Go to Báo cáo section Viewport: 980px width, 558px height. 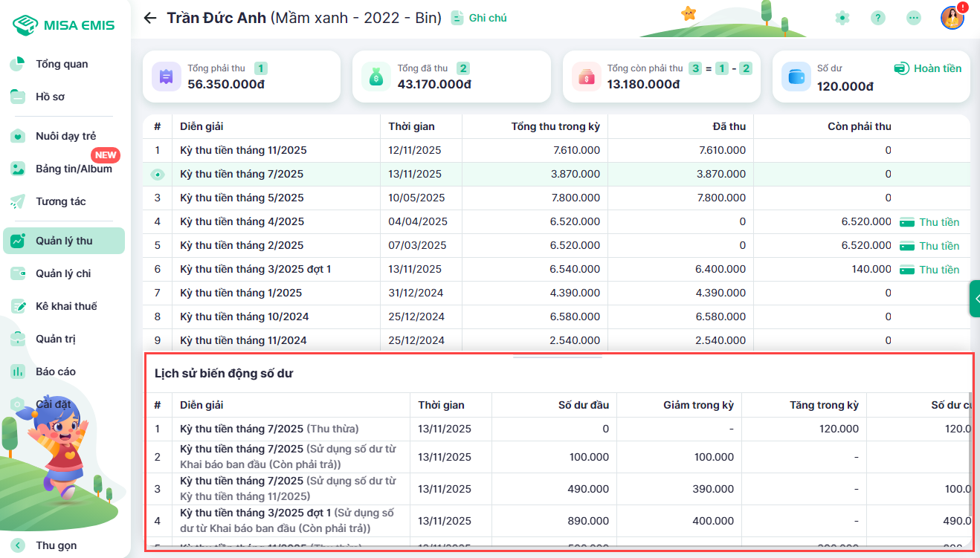click(x=56, y=372)
